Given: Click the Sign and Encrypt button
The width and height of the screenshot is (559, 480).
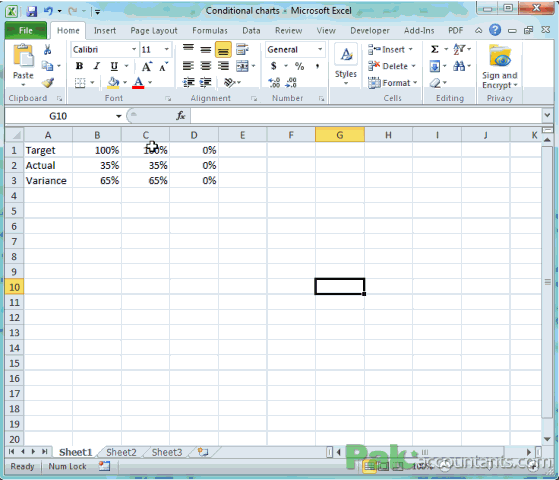Looking at the screenshot, I should point(499,67).
